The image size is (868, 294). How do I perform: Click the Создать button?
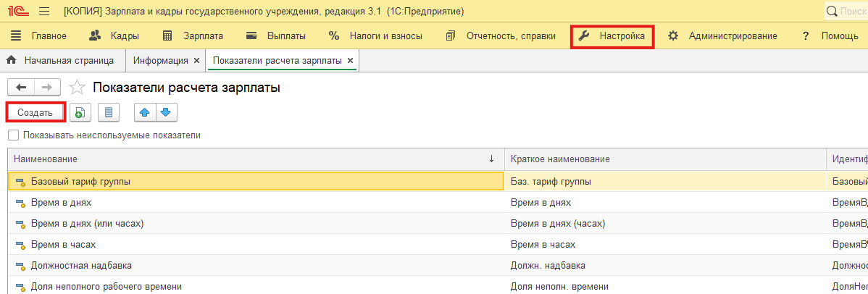pyautogui.click(x=35, y=112)
